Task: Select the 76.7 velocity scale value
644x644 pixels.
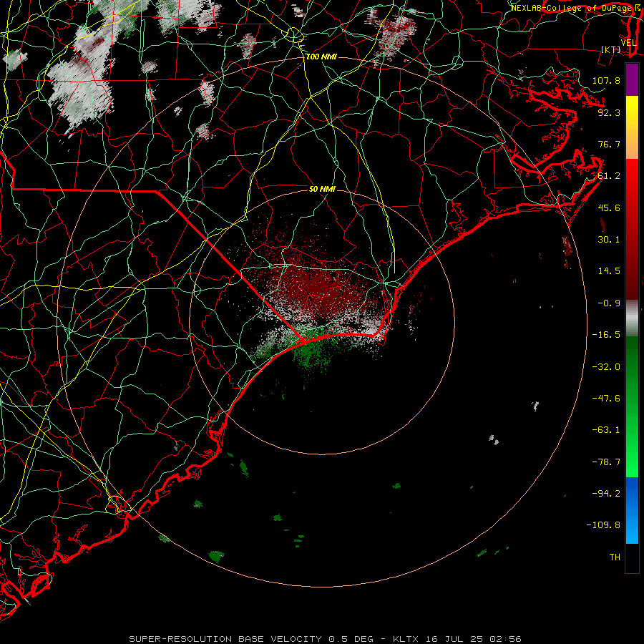Action: [609, 144]
